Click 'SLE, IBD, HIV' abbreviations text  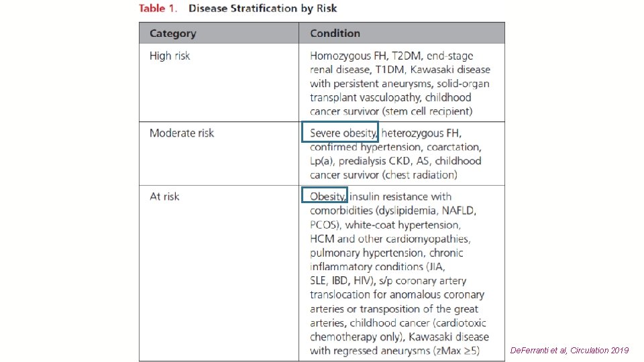[341, 281]
